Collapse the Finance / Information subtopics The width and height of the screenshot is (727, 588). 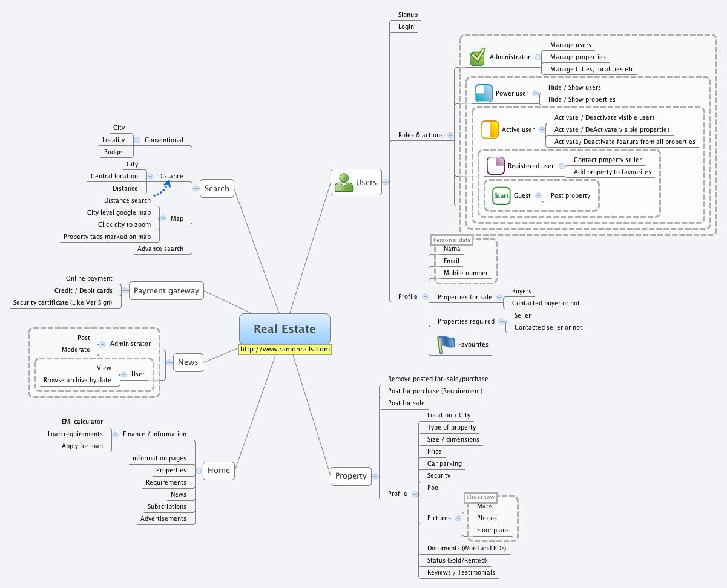point(115,434)
